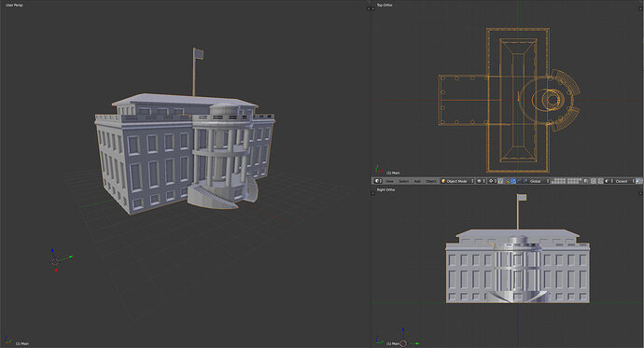Click the render preview icon at header end
The image size is (644, 348).
pos(638,181)
